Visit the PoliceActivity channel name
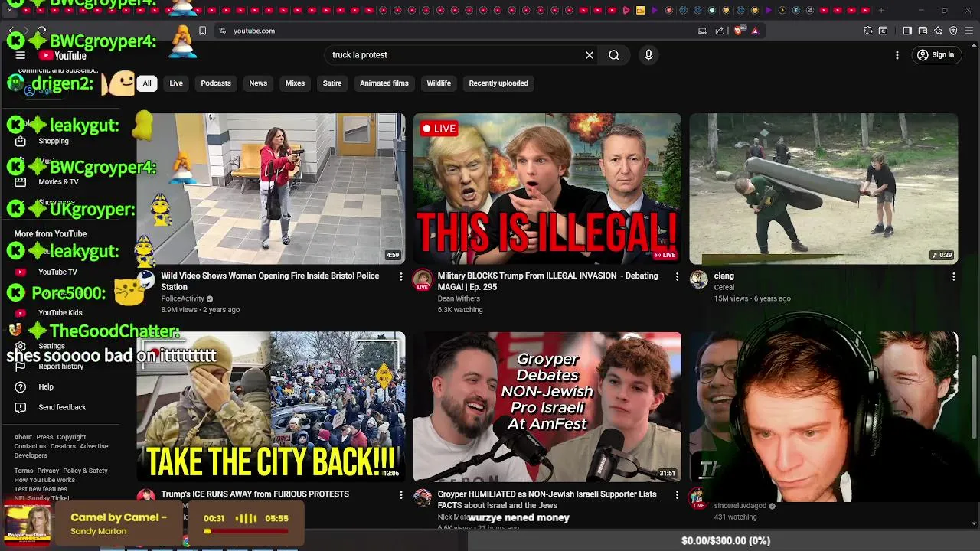 coord(183,298)
